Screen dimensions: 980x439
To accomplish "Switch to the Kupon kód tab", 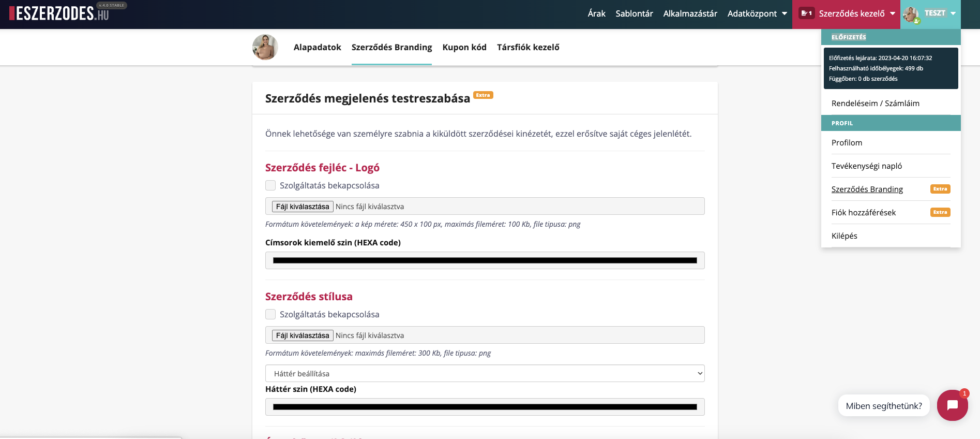I will tap(464, 47).
